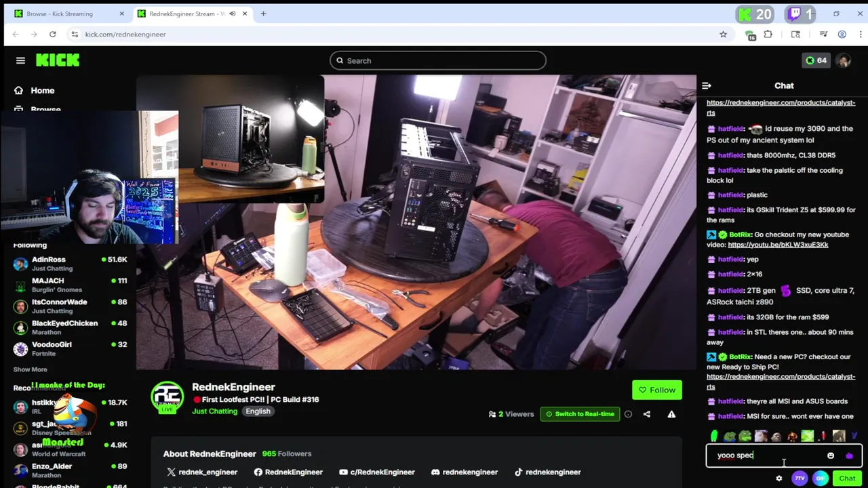Open the c/RednekEngineer YouTube link

376,472
